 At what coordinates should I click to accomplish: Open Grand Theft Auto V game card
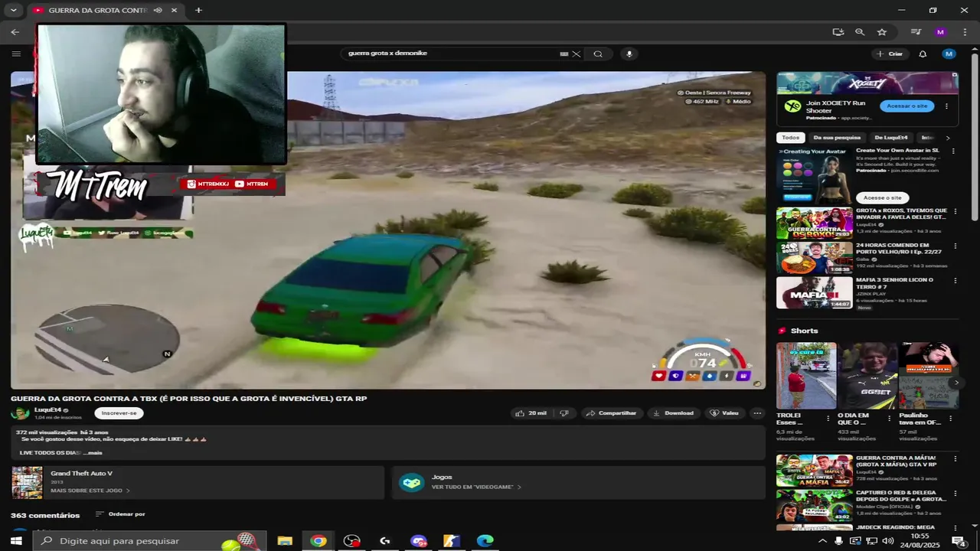(198, 482)
